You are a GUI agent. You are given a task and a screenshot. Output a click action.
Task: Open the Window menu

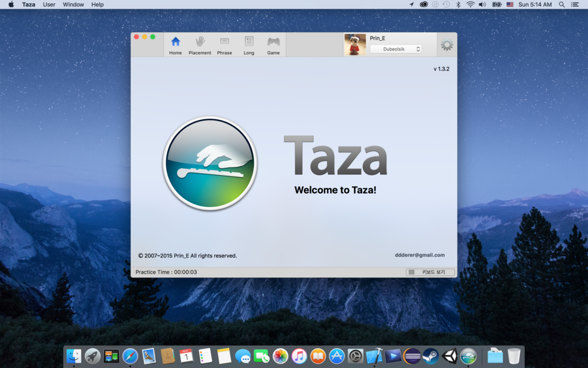[x=73, y=4]
